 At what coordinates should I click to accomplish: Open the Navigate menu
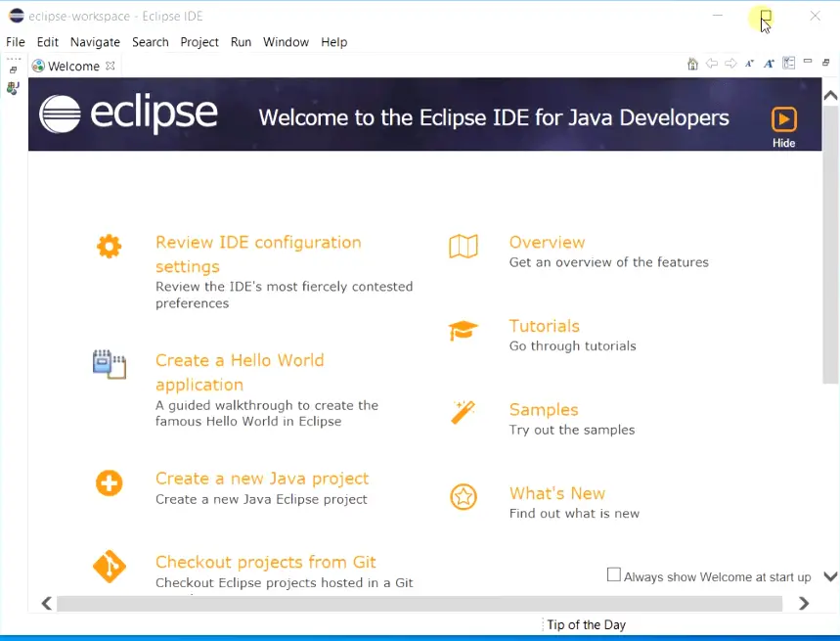[96, 42]
